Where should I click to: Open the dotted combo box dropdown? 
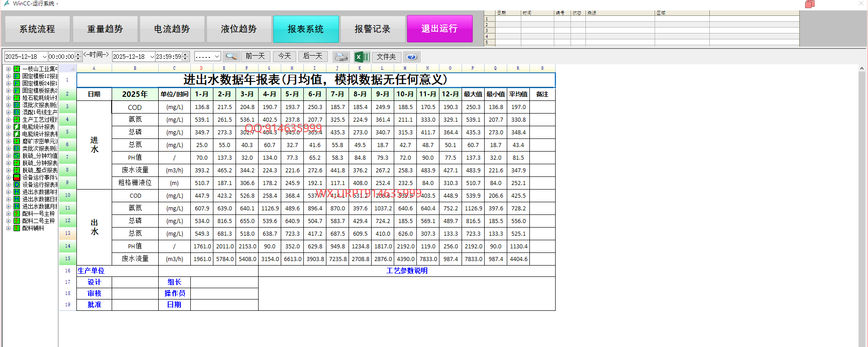click(217, 57)
